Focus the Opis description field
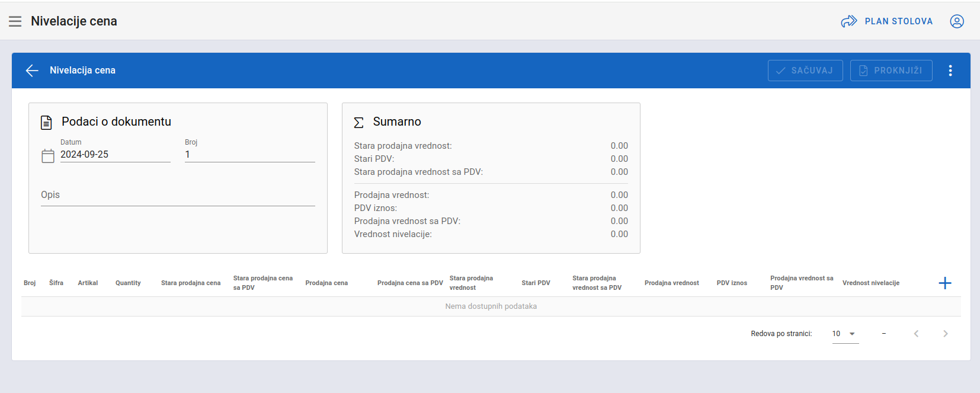This screenshot has height=393, width=980. [x=178, y=196]
